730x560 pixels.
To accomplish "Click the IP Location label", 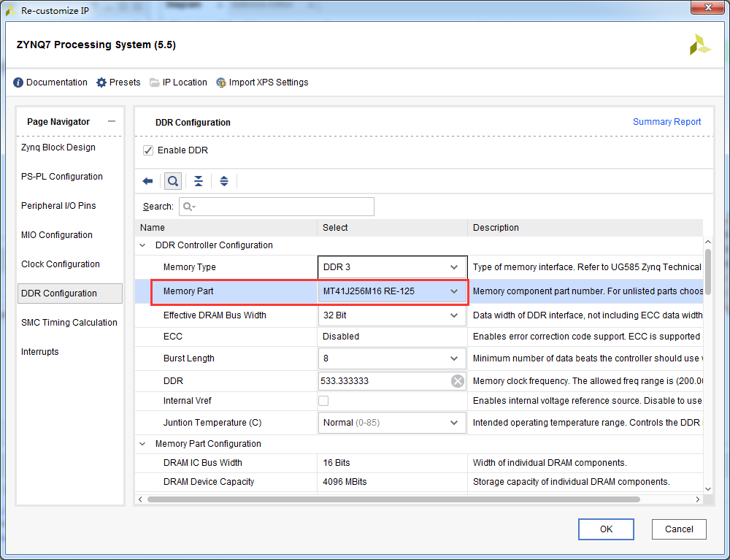I will point(185,83).
